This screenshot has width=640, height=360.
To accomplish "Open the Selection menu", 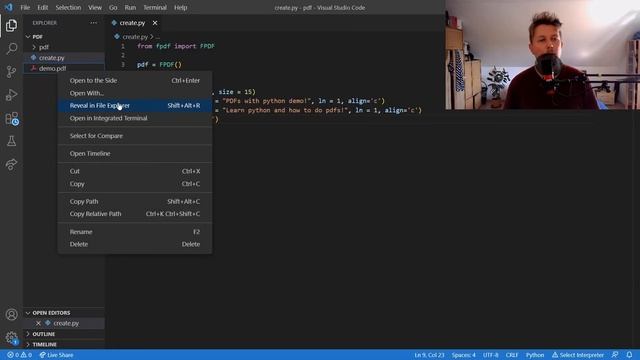I will coord(68,7).
